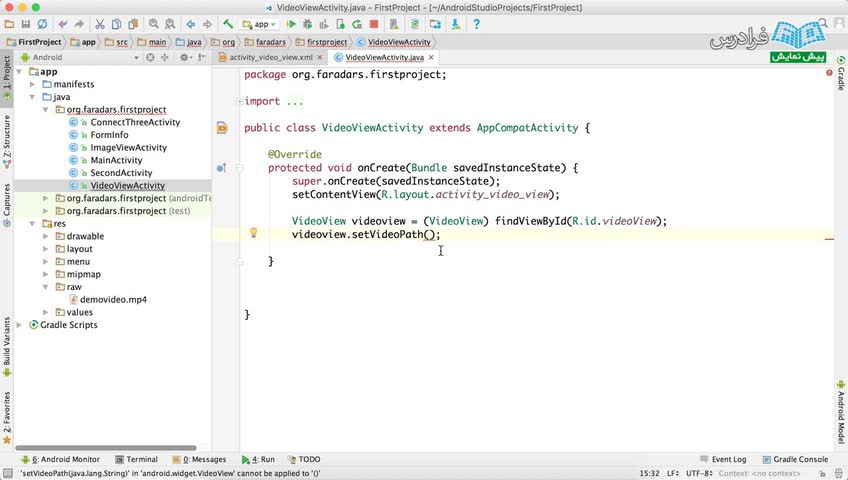Screen dimensions: 848x480
Task: Open the AVD Manager icon
Action: click(394, 24)
